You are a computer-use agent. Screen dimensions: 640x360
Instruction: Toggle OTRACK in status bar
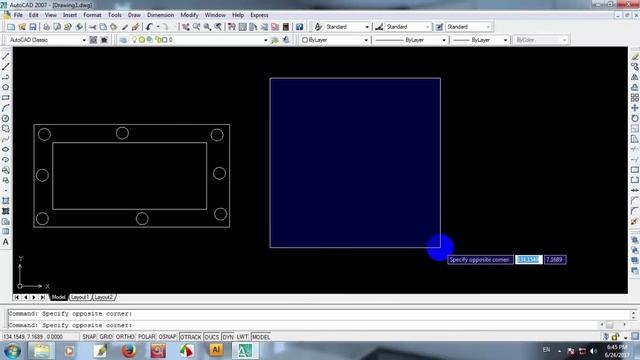pyautogui.click(x=191, y=337)
